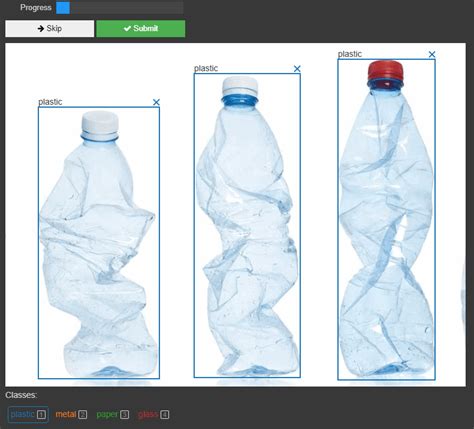The image size is (474, 429).
Task: Click the Skip button
Action: pos(50,29)
